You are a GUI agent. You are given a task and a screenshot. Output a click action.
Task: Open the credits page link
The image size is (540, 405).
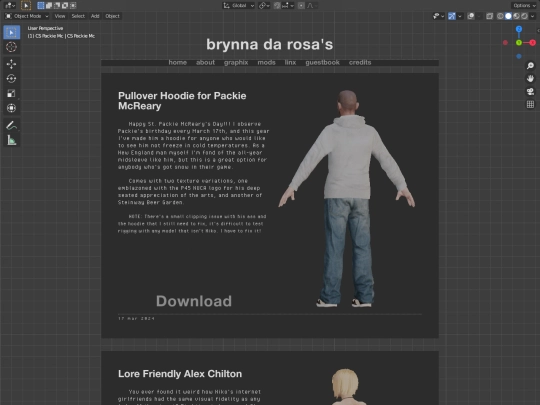[360, 62]
